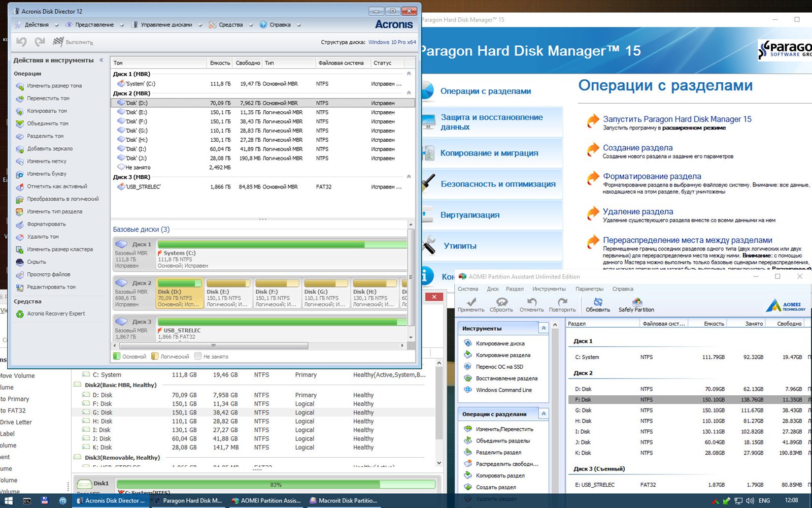This screenshot has height=508, width=812.
Task: Click Отменить in AOMEI toolbar
Action: [x=531, y=305]
